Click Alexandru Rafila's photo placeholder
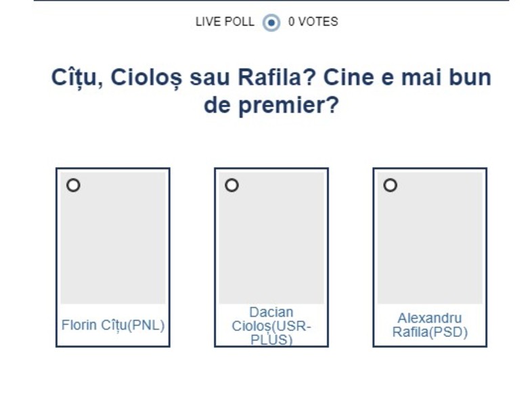 [x=429, y=244]
